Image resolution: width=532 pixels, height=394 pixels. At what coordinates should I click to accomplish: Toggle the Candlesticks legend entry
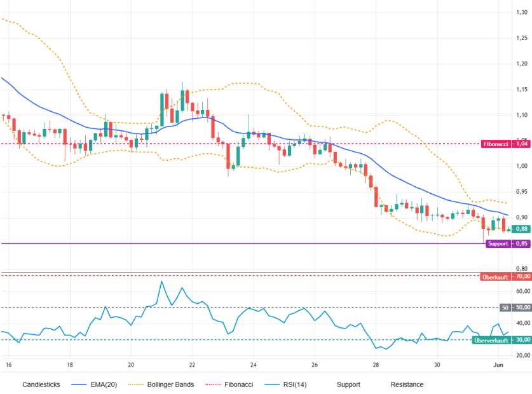pos(41,384)
